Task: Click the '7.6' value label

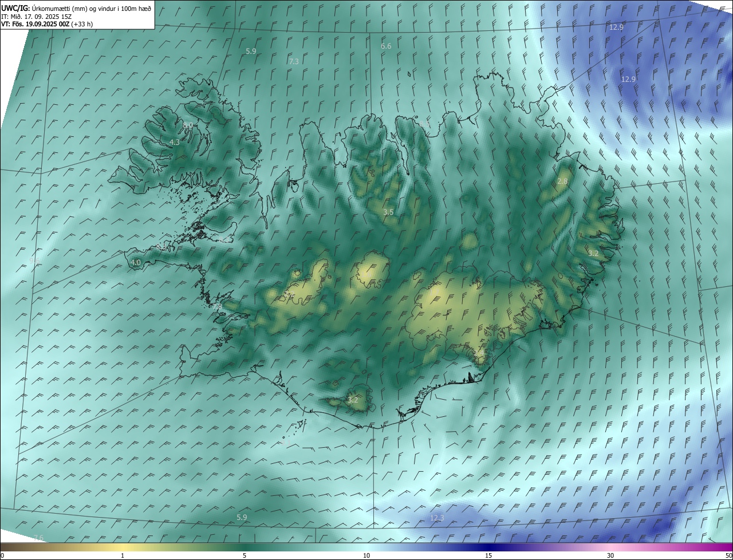Action: click(38, 537)
